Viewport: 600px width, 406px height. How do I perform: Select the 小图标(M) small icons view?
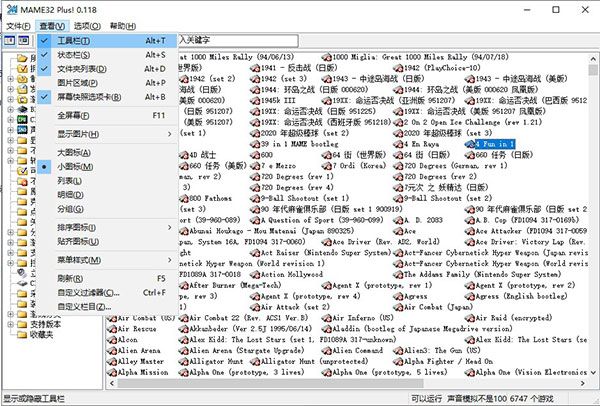(108, 167)
